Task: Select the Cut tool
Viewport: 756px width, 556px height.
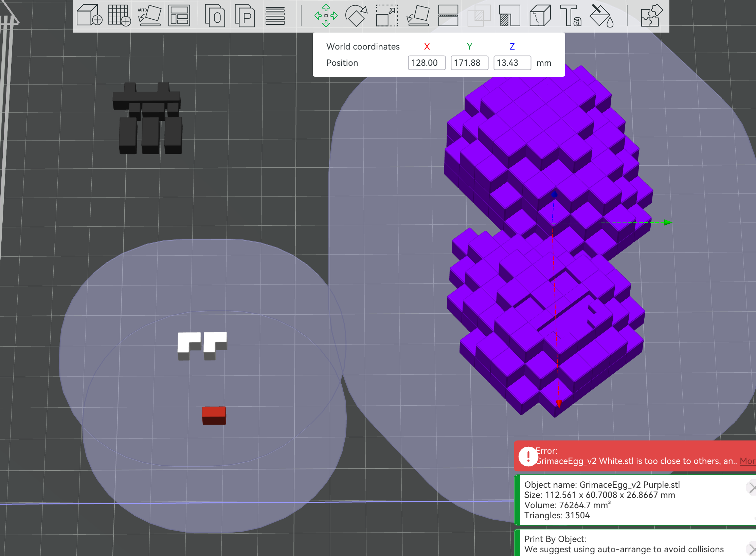Action: click(448, 16)
